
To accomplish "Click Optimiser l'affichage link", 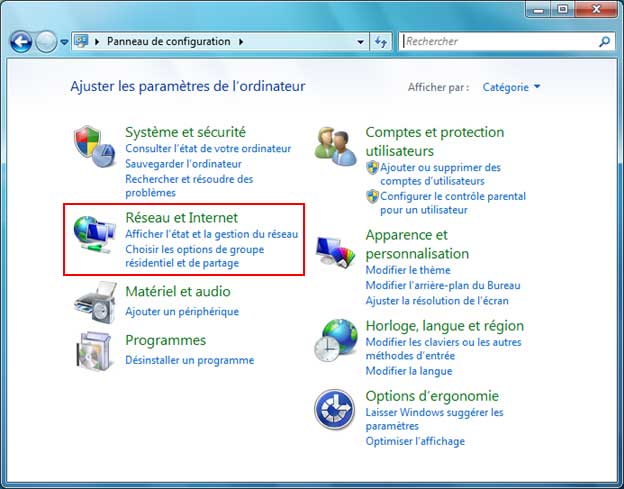I will coord(415,441).
